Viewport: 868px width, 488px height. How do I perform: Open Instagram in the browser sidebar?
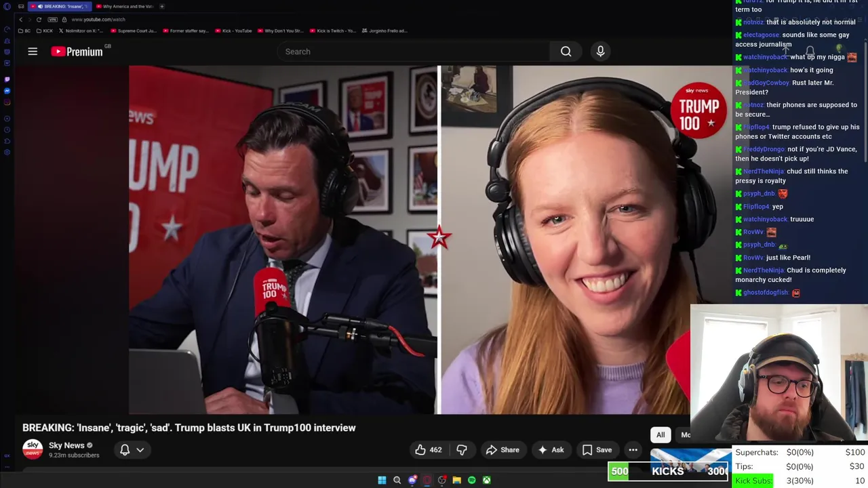point(7,102)
